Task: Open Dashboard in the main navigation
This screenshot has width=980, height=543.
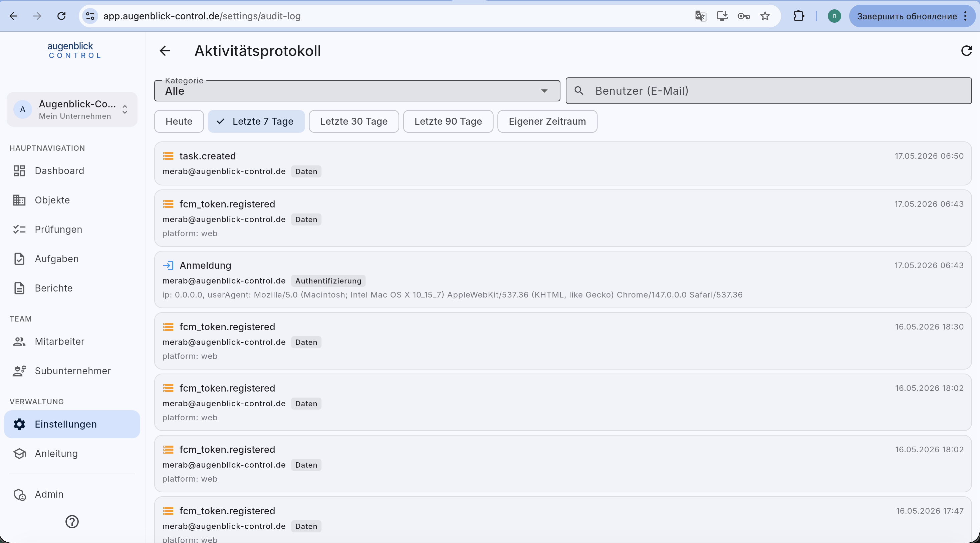Action: coord(59,171)
